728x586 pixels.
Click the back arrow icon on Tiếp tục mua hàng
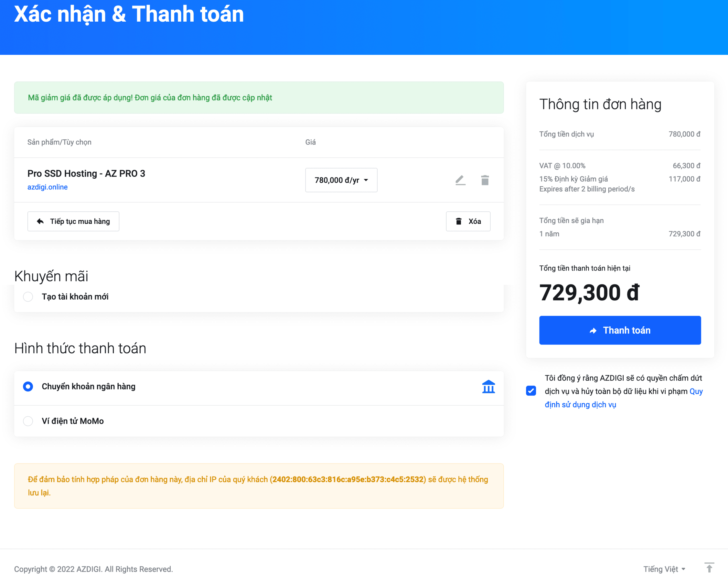(x=40, y=221)
